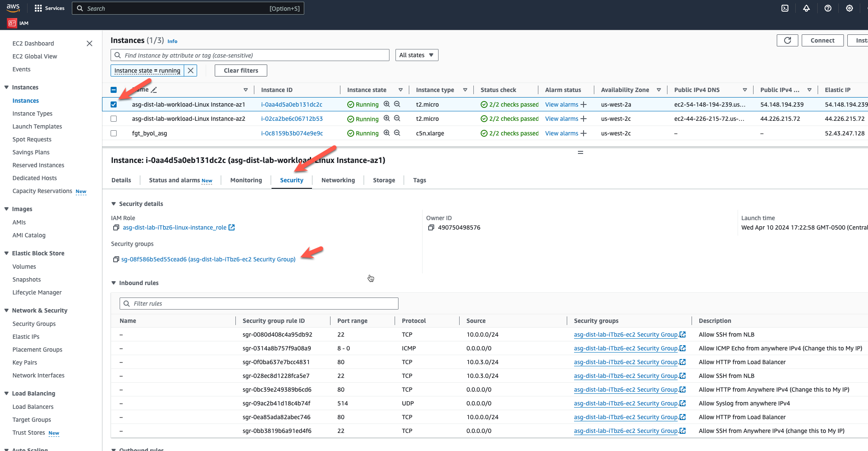This screenshot has width=868, height=451.
Task: Grab the panel split handle
Action: (581, 153)
